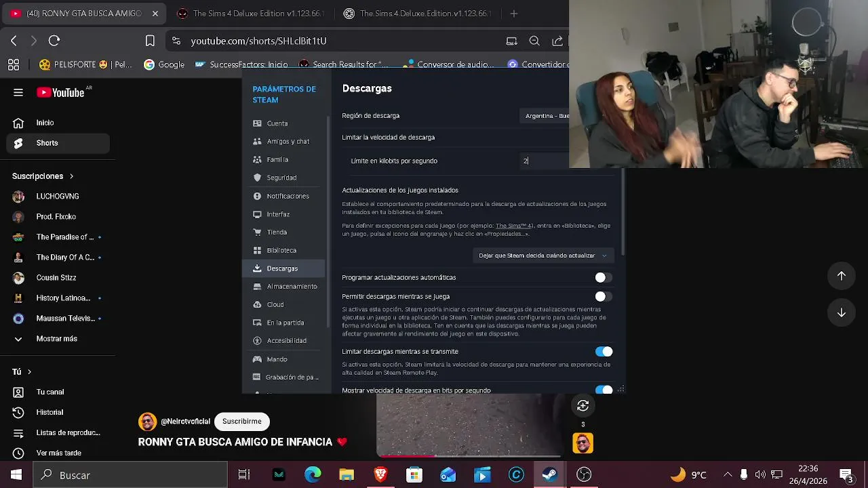Switch to RONNY GTA BUSCA AMIGO tab
This screenshot has width=868, height=488.
[83, 14]
